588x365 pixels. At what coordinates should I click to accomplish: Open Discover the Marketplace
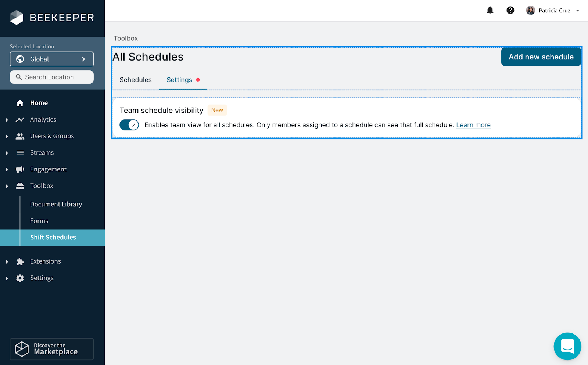[52, 349]
